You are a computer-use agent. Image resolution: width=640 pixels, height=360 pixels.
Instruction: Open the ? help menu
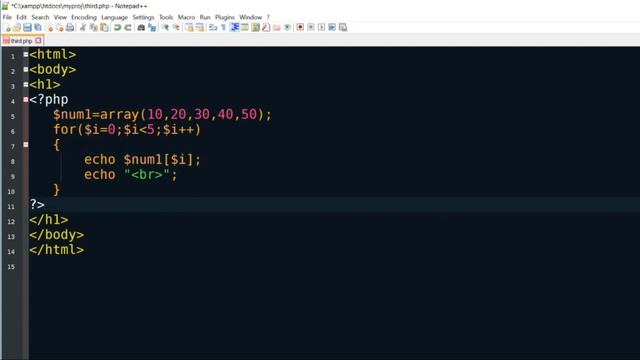click(x=268, y=17)
